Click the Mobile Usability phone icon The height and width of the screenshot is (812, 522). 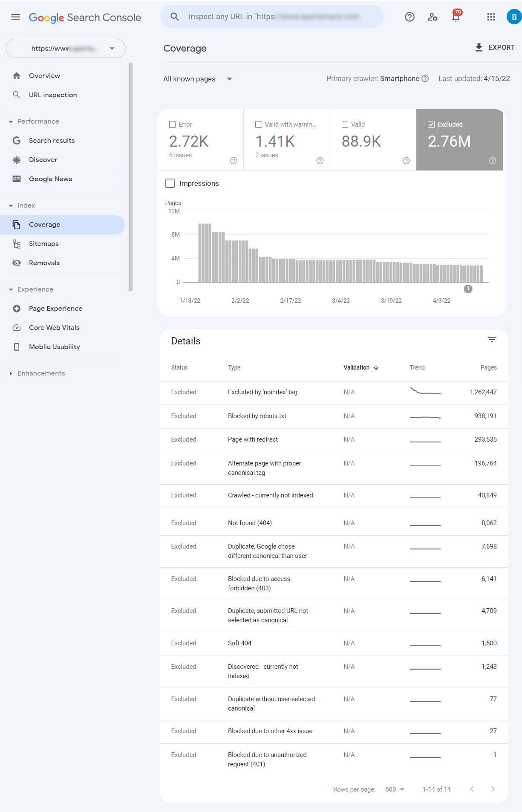click(x=17, y=347)
